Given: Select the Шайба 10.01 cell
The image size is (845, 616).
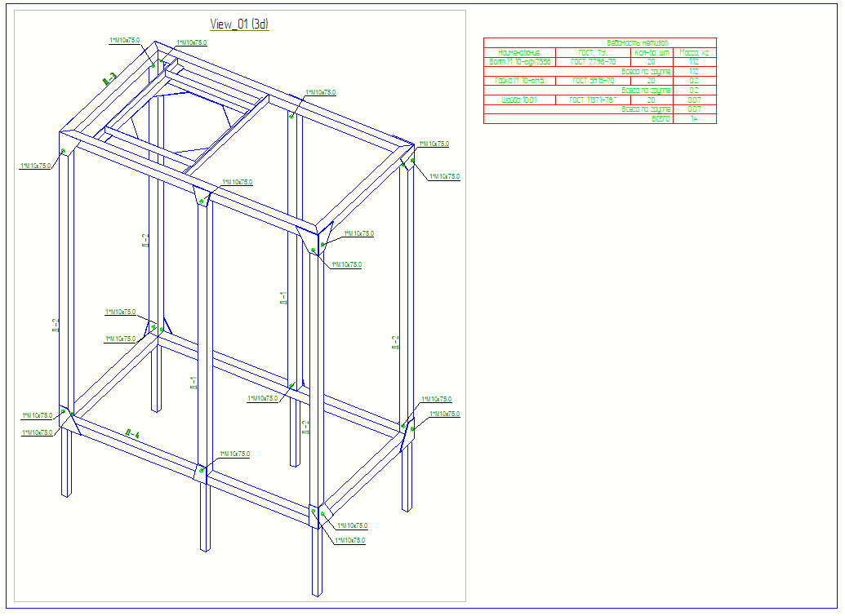Looking at the screenshot, I should 519,100.
